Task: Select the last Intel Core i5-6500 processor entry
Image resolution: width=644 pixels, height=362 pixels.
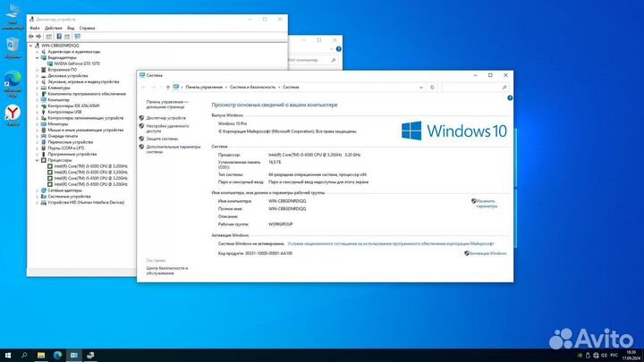Action: pos(90,184)
